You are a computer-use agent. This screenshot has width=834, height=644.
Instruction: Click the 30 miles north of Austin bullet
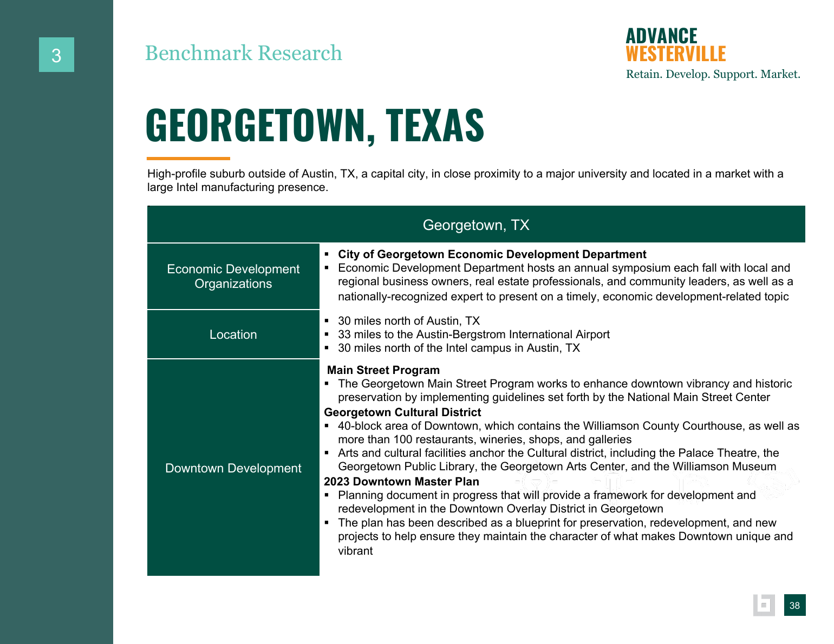[409, 321]
